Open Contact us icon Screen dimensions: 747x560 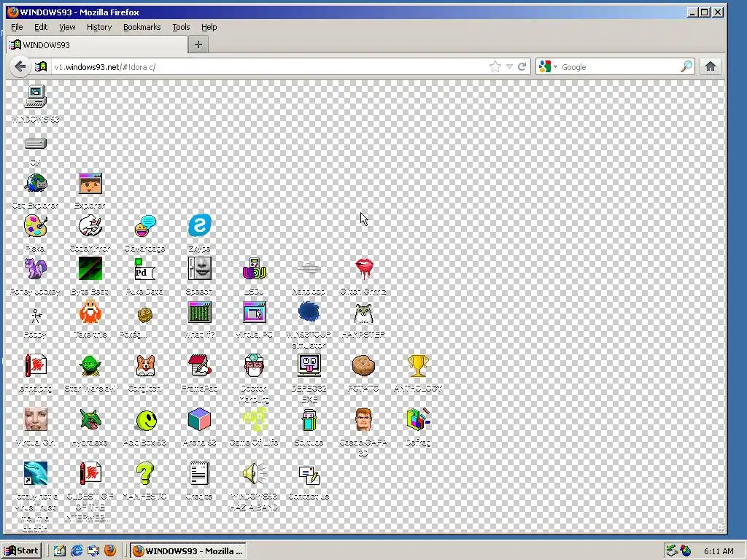[x=309, y=475]
